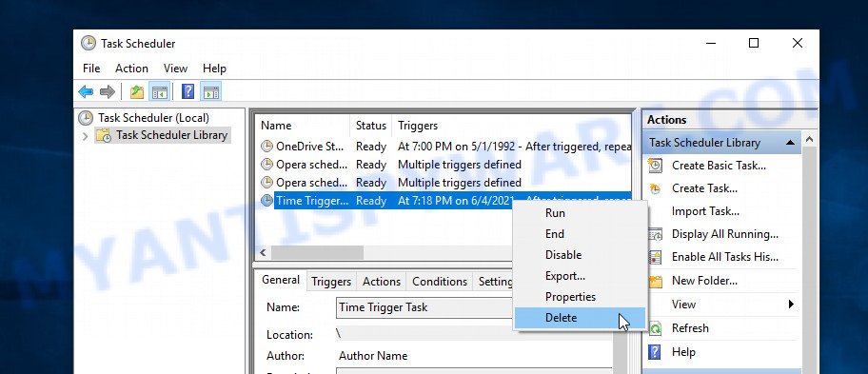Click the green Refresh icon

656,328
